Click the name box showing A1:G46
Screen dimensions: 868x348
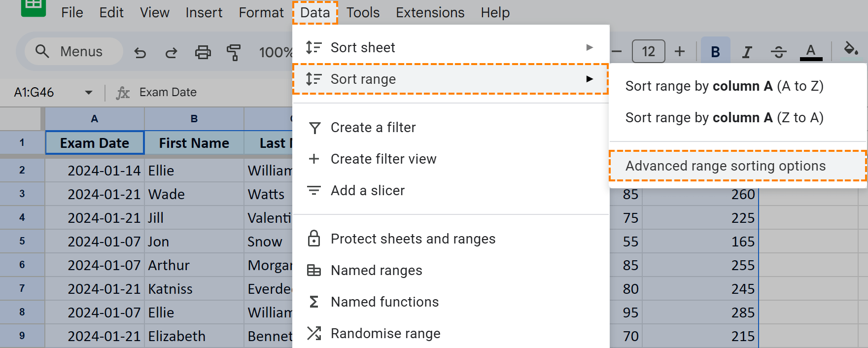(34, 92)
